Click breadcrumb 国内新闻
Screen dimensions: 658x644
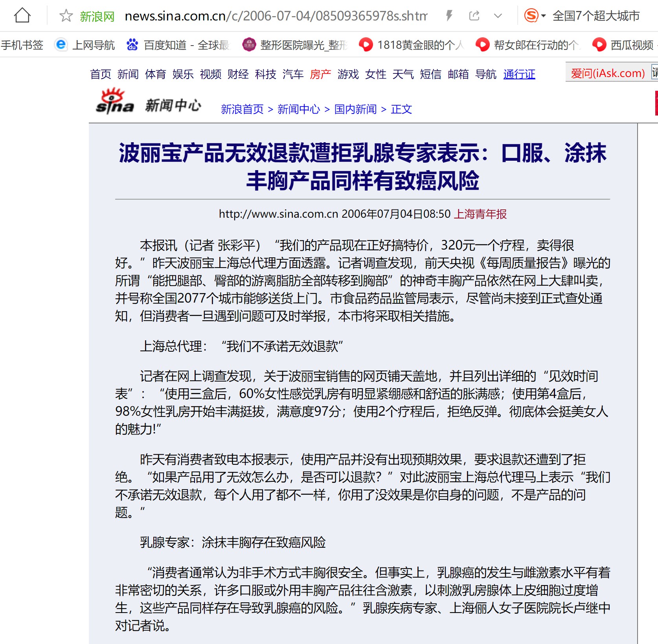point(355,109)
